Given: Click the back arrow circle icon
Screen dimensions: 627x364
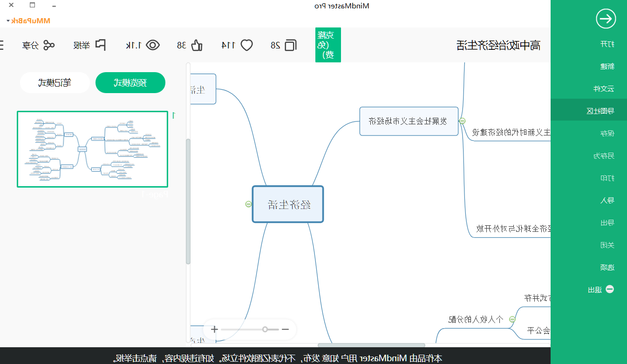Looking at the screenshot, I should (x=606, y=19).
